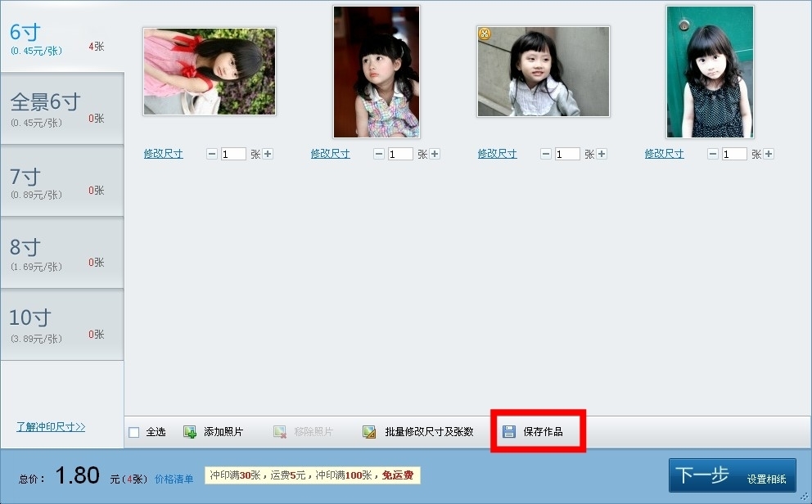Decrease second photo quantity with minus button
Viewport: 812px width, 504px height.
click(379, 154)
